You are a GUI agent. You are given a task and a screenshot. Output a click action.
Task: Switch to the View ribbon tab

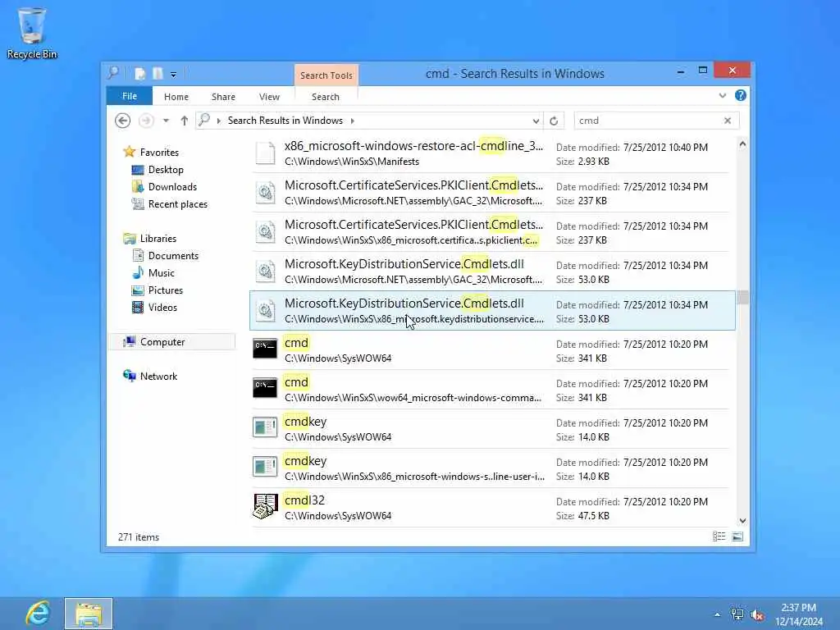(x=269, y=97)
